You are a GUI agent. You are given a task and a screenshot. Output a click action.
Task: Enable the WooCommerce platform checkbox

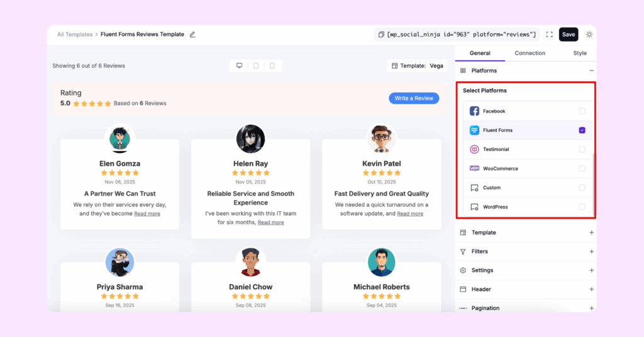(582, 168)
